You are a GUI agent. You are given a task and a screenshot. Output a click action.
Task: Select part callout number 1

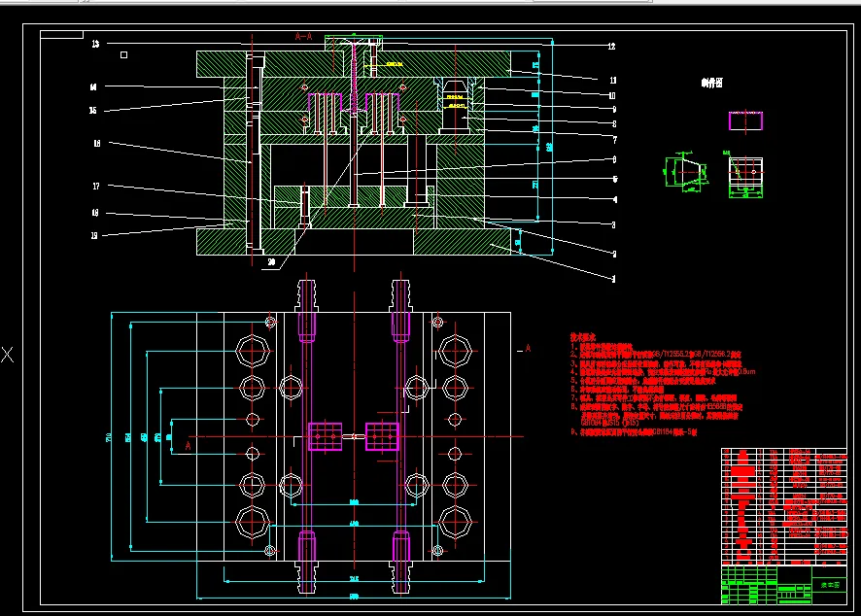613,280
